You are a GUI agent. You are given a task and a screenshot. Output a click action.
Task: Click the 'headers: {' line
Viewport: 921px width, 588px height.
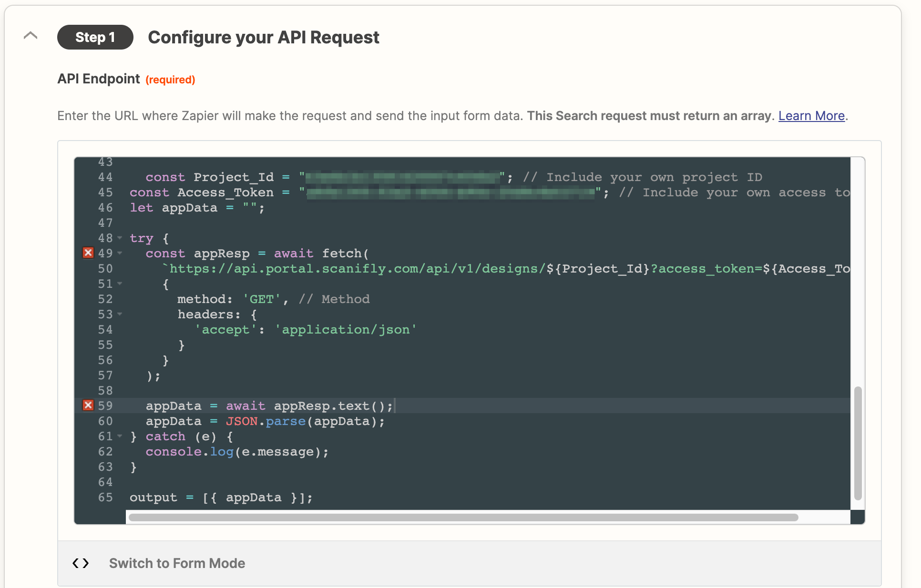(x=217, y=314)
